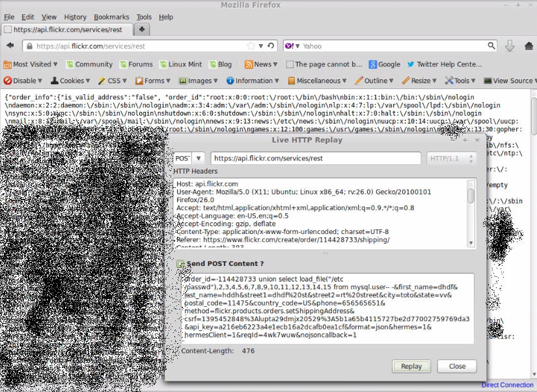Click the panel divider grip below headers

[325, 253]
